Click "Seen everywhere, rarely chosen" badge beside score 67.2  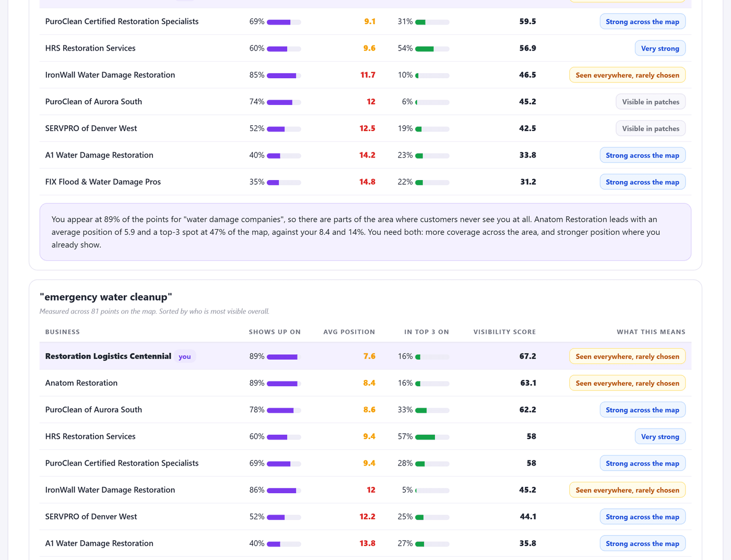click(627, 356)
